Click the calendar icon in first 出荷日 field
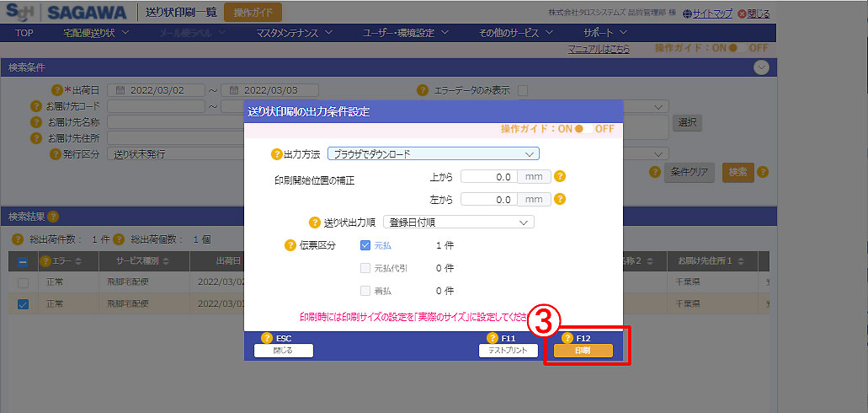 [x=120, y=90]
